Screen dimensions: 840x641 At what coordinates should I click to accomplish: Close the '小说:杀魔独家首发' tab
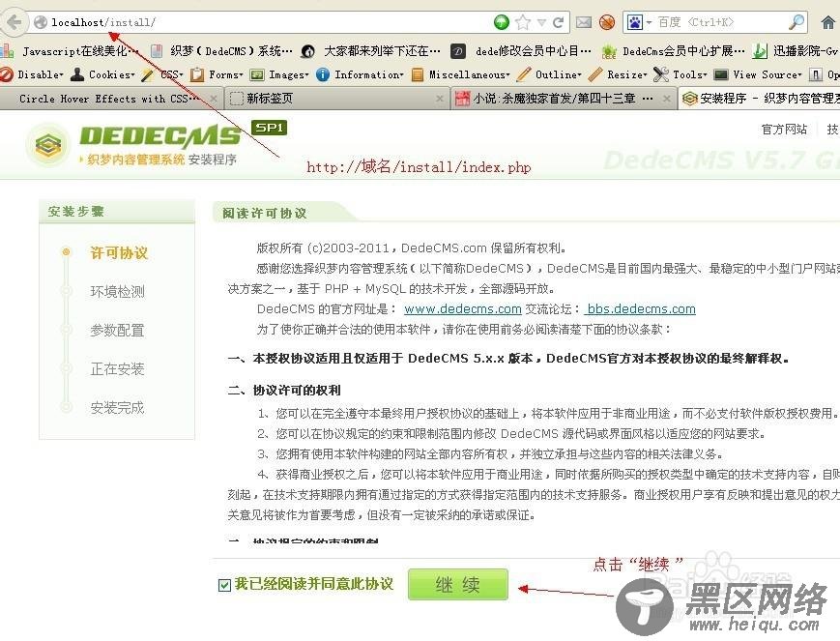point(666,99)
